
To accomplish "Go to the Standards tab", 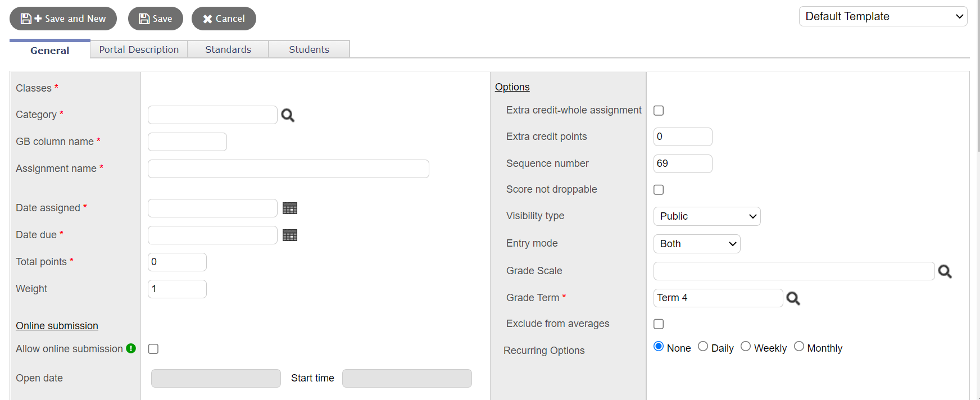I will [x=228, y=49].
